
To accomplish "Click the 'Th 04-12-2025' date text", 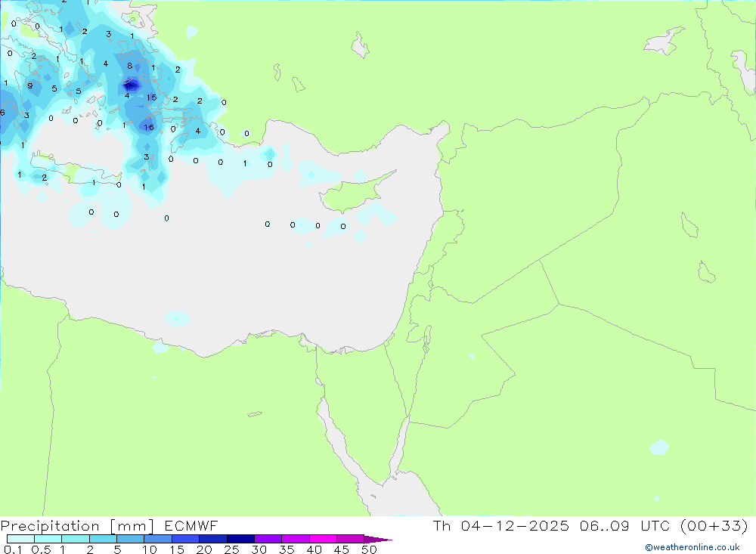I will (501, 525).
